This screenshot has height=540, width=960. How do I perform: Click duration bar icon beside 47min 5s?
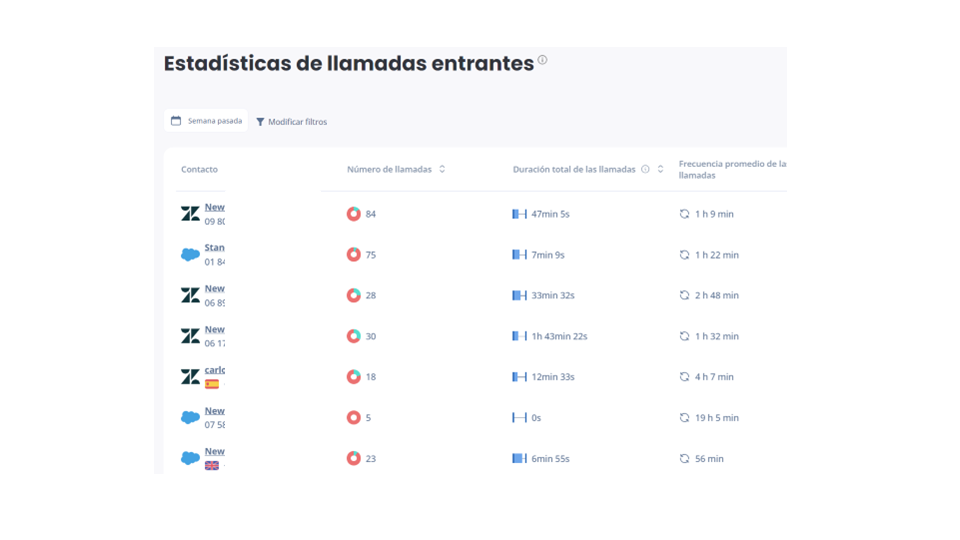click(519, 214)
